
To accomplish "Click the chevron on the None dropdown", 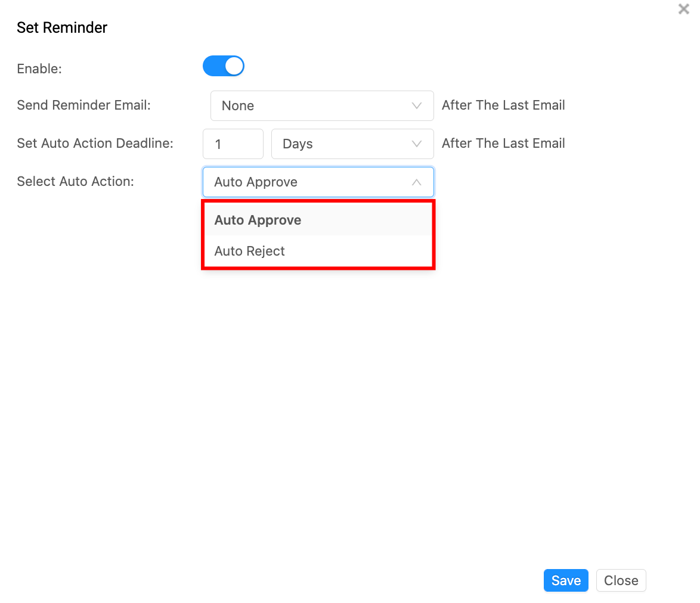I will pyautogui.click(x=417, y=105).
